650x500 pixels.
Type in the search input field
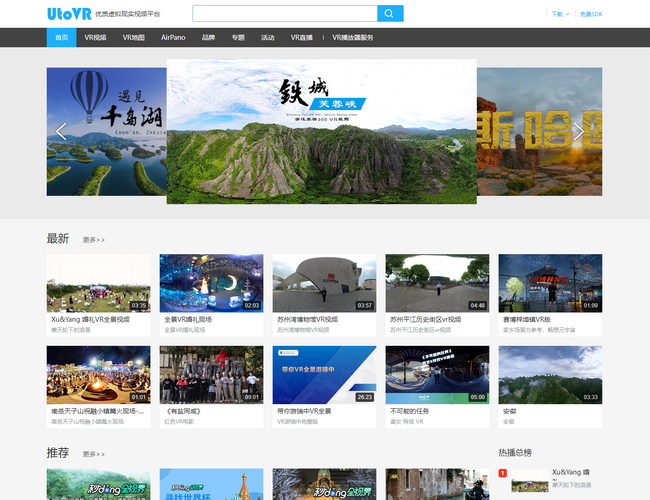click(x=284, y=13)
